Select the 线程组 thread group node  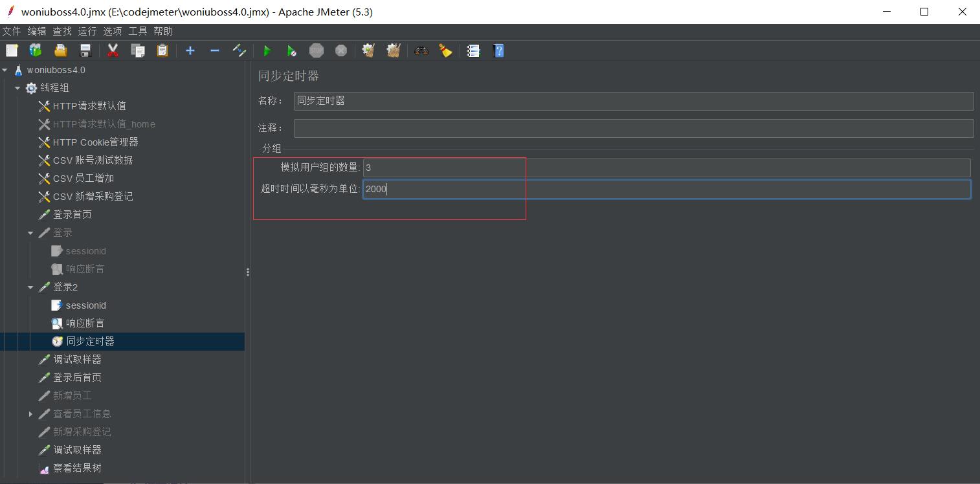point(54,88)
